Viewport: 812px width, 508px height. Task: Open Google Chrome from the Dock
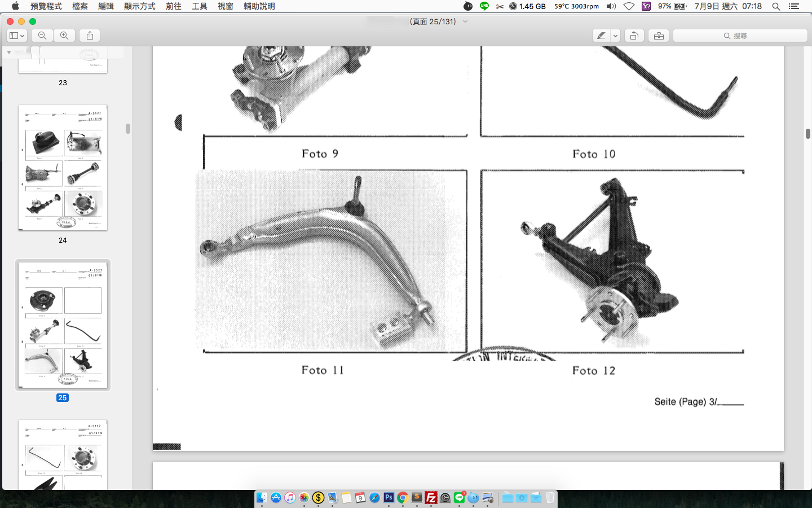tap(403, 497)
